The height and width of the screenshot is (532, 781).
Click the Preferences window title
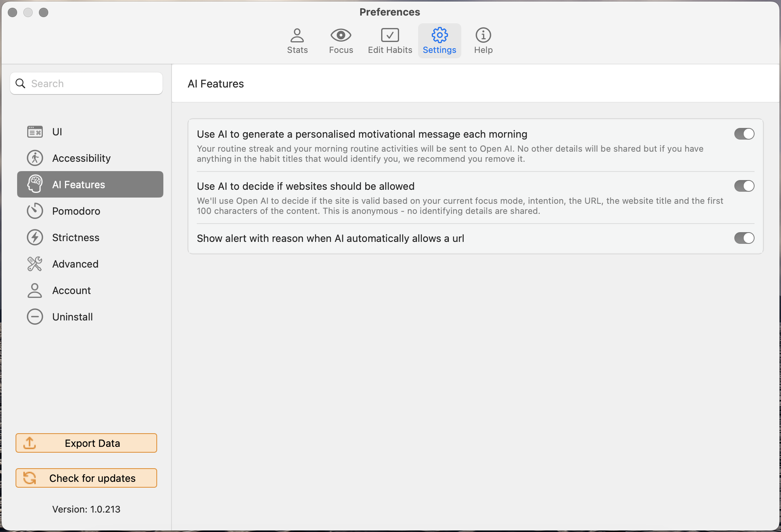(390, 12)
